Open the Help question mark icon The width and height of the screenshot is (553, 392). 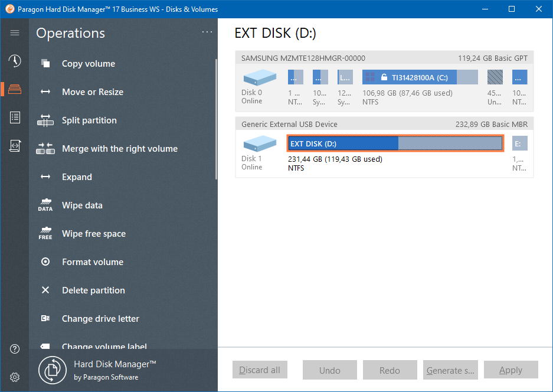pos(15,349)
